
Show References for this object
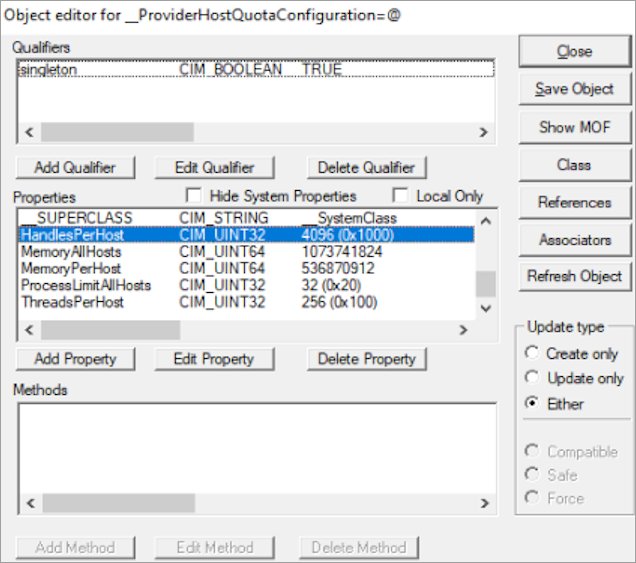tap(574, 202)
